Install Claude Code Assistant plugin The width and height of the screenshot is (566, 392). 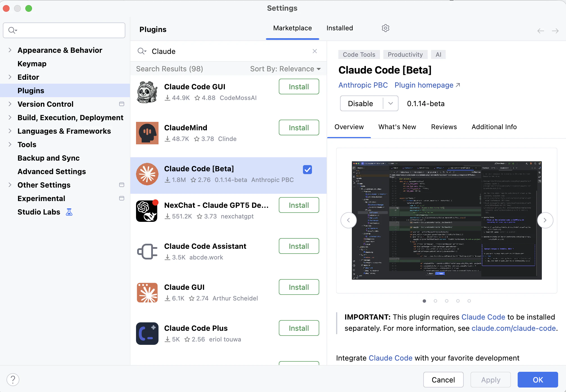[x=299, y=246]
